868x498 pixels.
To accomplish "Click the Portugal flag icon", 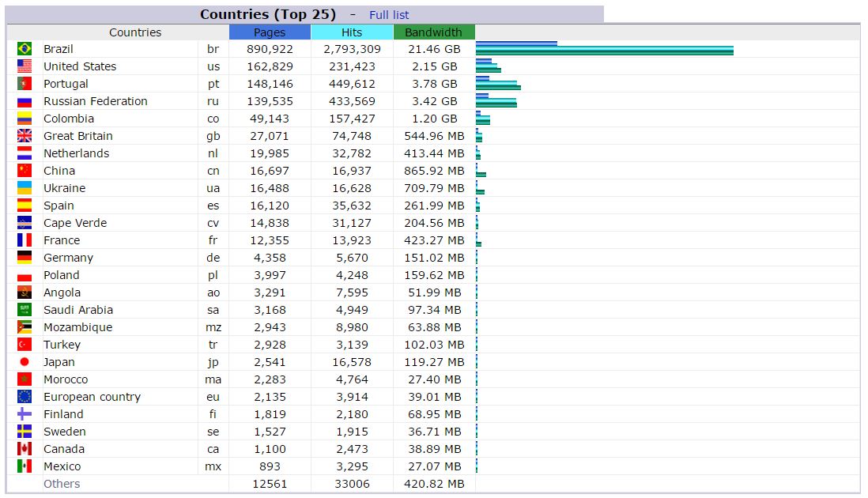I will [x=25, y=84].
